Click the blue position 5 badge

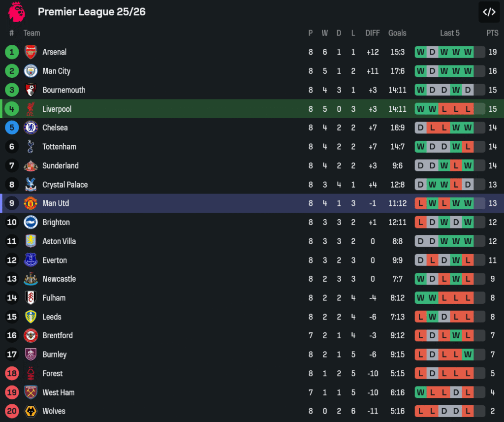click(x=12, y=128)
